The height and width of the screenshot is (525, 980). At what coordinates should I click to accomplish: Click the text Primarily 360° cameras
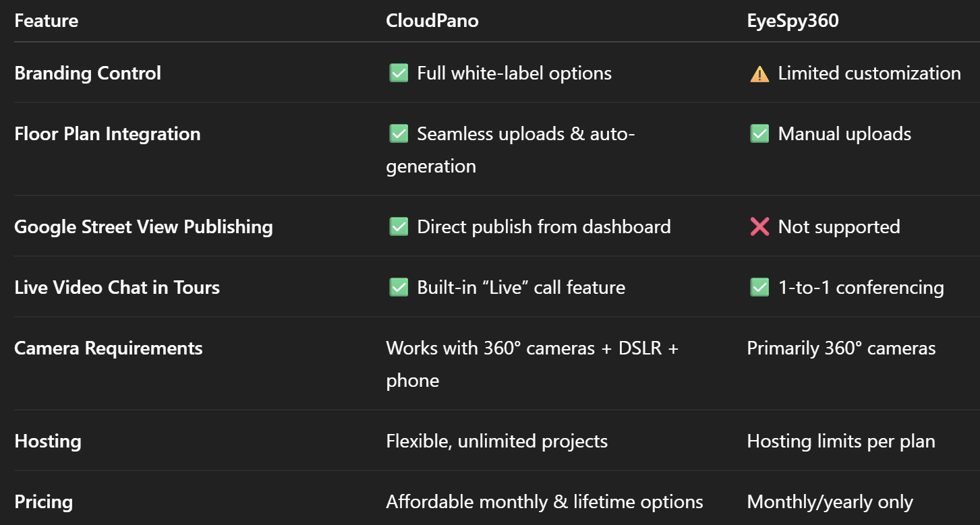pyautogui.click(x=841, y=348)
